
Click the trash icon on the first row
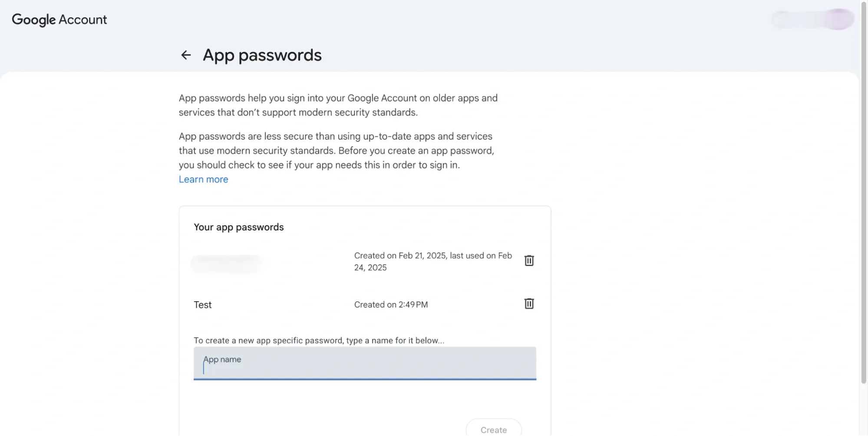pos(529,260)
